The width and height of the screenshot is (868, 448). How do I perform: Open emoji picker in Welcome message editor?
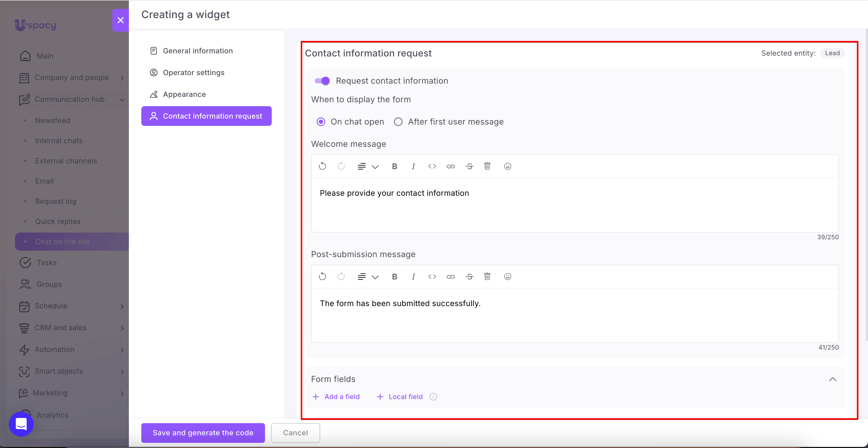[508, 166]
